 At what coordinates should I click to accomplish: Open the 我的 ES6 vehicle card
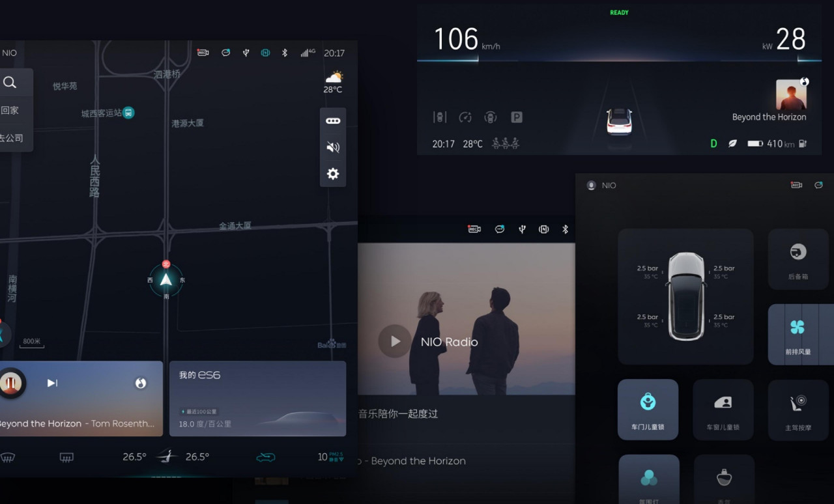click(257, 399)
